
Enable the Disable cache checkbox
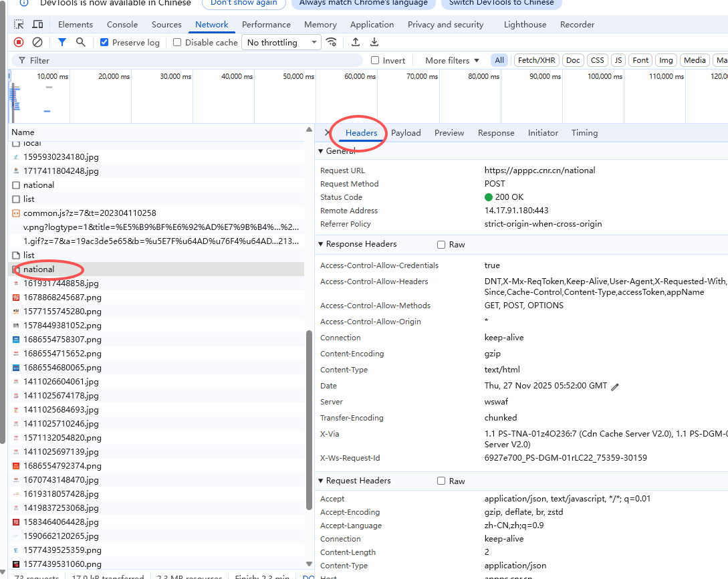click(x=177, y=43)
